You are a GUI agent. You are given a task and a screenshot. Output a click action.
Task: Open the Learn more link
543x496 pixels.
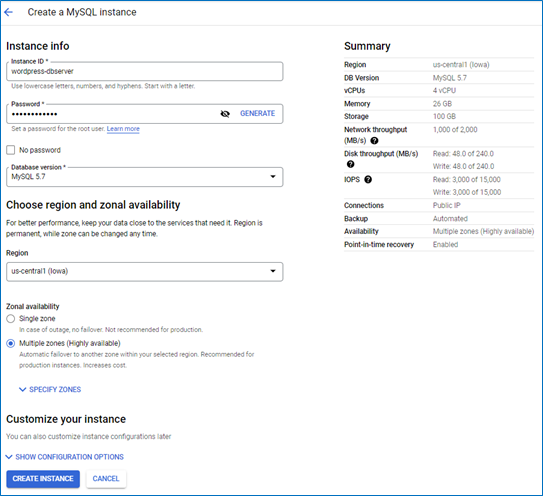point(123,129)
